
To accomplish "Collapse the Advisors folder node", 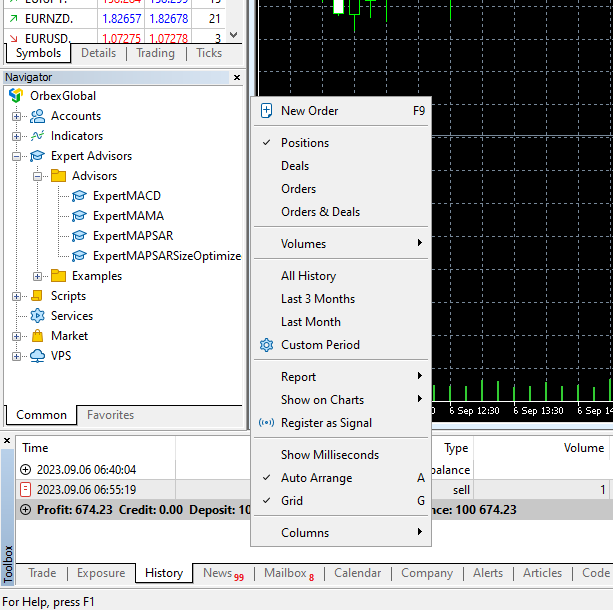I will click(37, 176).
